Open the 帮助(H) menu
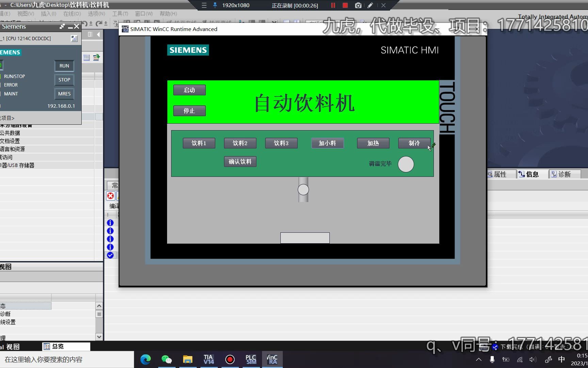The width and height of the screenshot is (588, 368). (x=168, y=14)
